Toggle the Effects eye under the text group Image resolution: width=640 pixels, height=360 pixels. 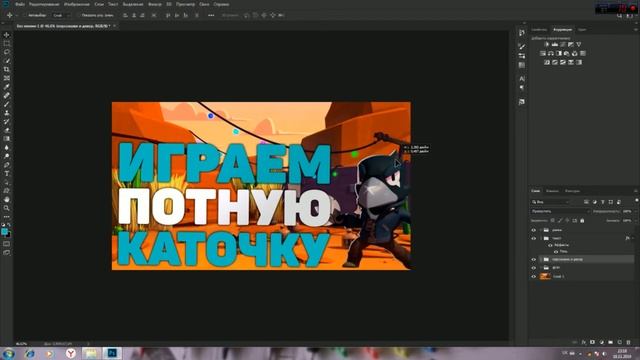coord(550,245)
